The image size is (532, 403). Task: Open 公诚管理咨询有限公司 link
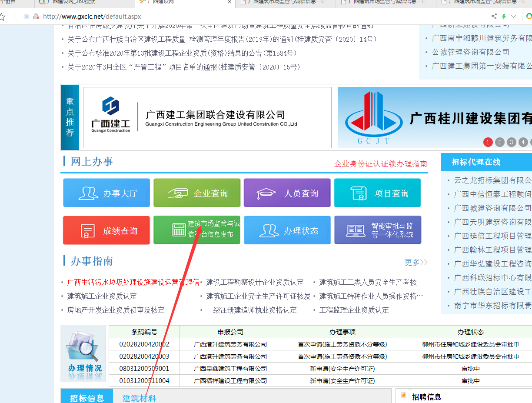pyautogui.click(x=471, y=52)
